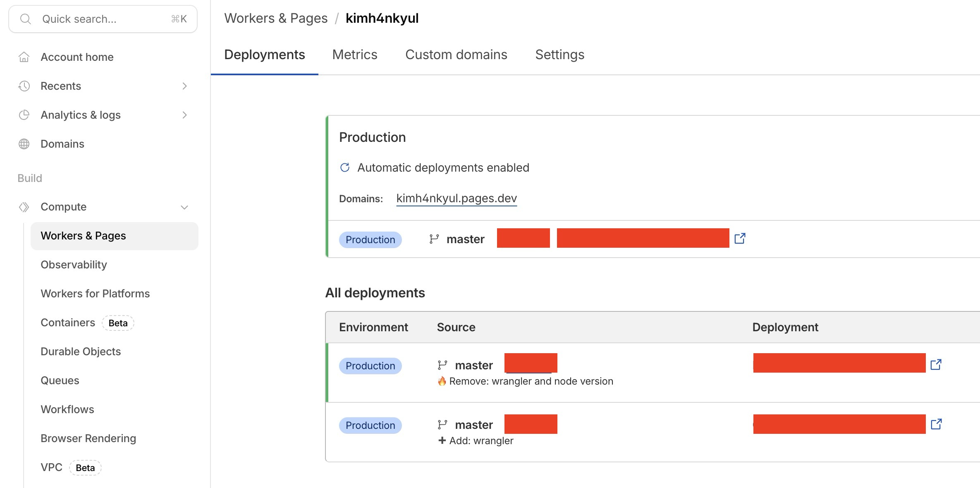Click the branch icon next to master
Image resolution: width=980 pixels, height=488 pixels.
433,239
